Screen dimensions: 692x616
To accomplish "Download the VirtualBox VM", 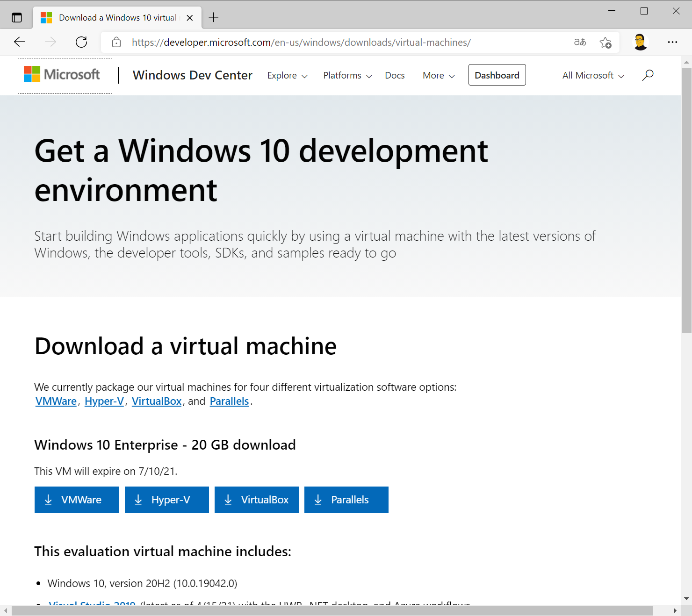I will tap(256, 500).
